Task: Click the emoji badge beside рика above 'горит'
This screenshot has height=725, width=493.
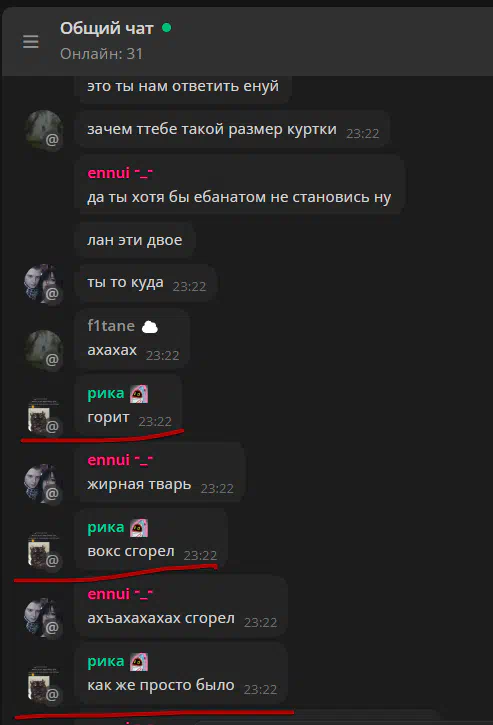Action: click(139, 394)
